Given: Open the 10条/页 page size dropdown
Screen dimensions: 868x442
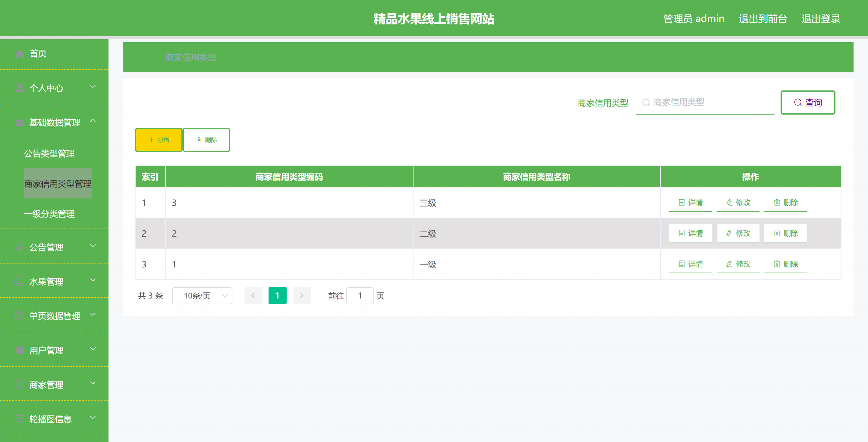Looking at the screenshot, I should tap(202, 296).
